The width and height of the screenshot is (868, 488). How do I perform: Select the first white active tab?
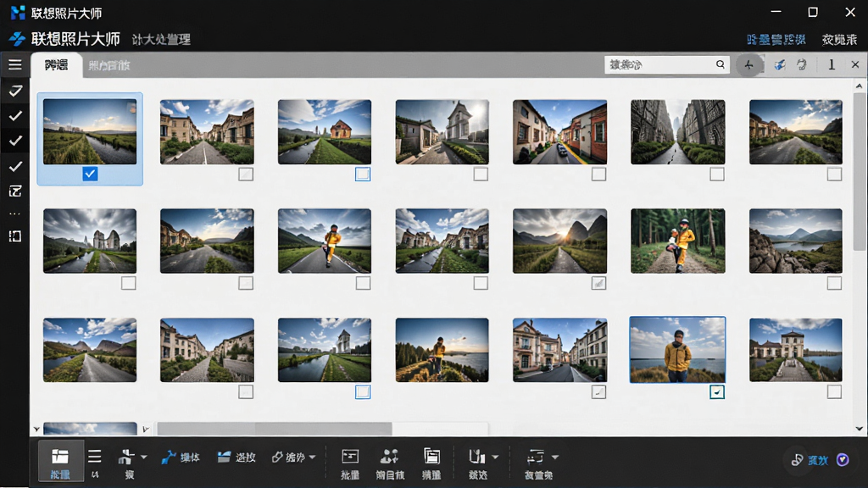(57, 64)
